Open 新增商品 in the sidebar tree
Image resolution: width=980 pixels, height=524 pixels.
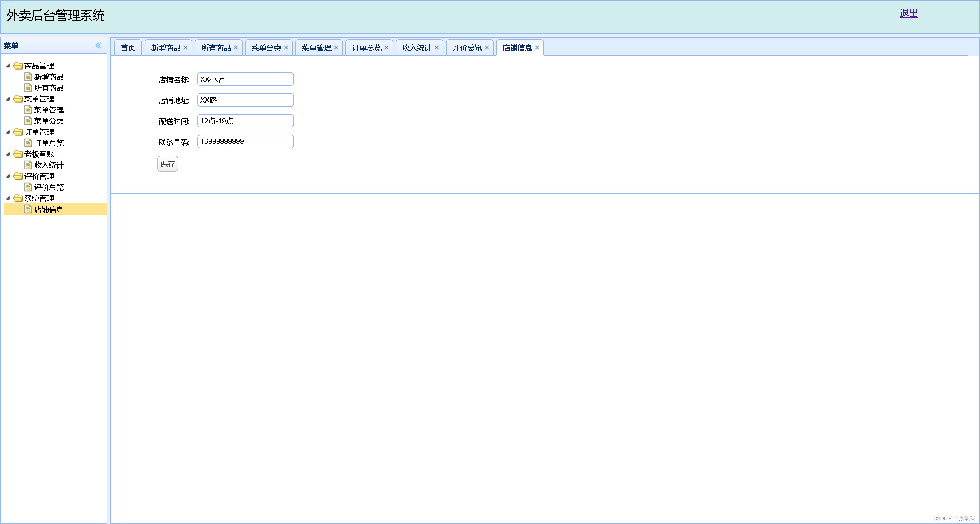click(x=49, y=77)
